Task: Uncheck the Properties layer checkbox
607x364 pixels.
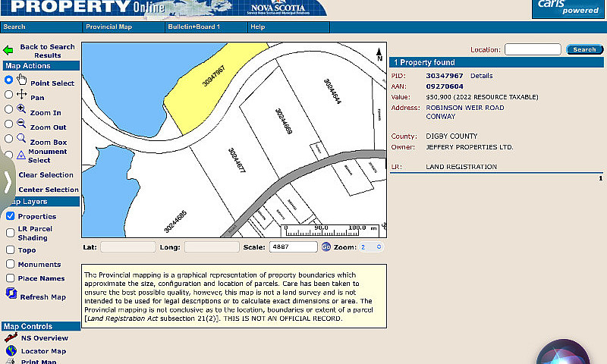Action: click(11, 216)
